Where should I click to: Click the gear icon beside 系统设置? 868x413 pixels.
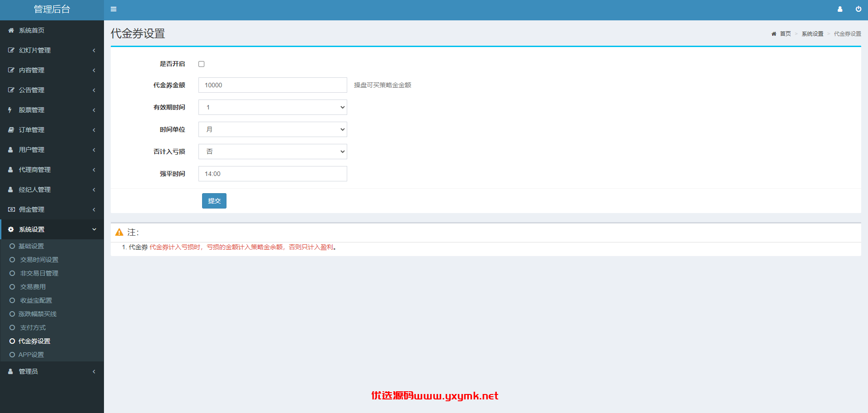11,229
